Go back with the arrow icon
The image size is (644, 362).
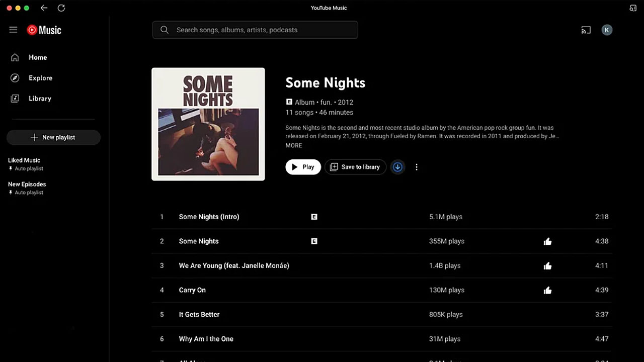[44, 8]
